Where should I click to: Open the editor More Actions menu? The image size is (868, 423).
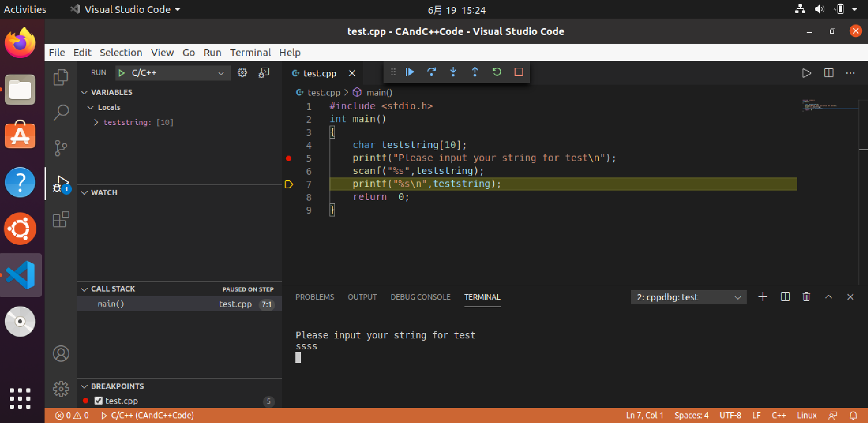click(x=850, y=73)
